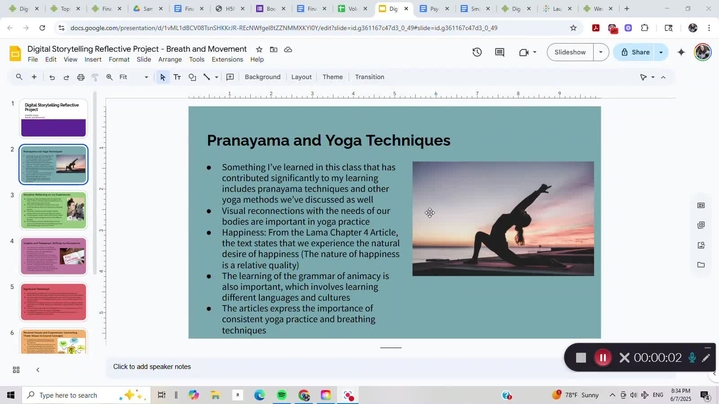Select the text box tool

(x=177, y=77)
